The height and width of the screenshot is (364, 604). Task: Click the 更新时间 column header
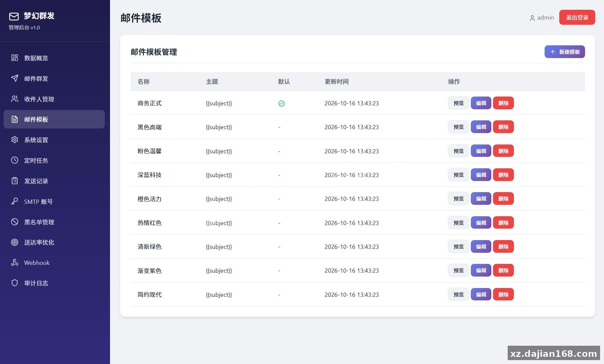click(336, 82)
